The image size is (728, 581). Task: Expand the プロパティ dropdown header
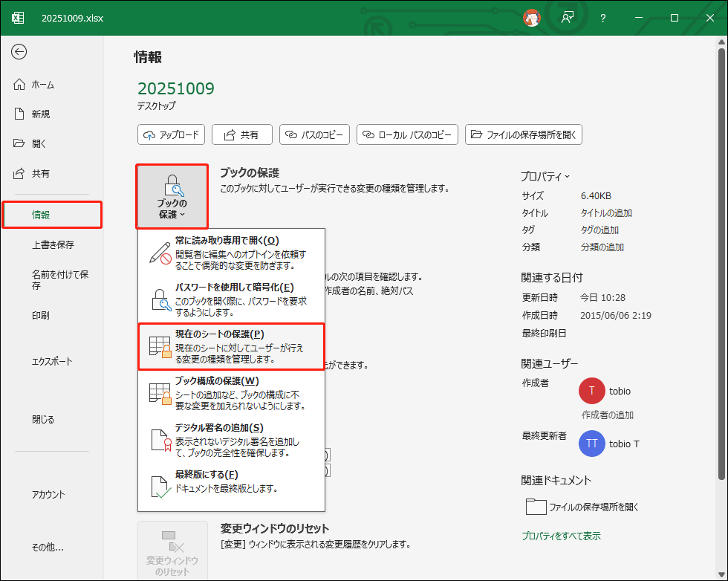[x=545, y=176]
